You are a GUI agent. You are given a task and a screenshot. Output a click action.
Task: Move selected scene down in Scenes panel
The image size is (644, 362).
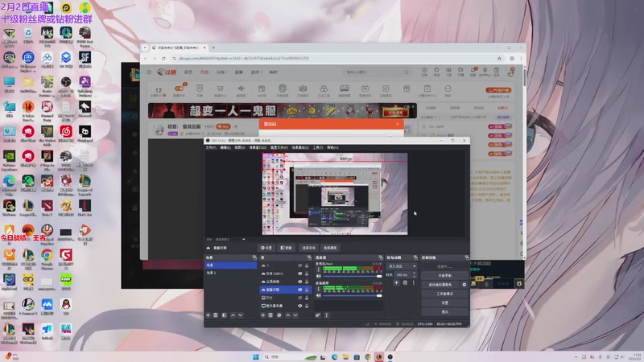point(241,315)
